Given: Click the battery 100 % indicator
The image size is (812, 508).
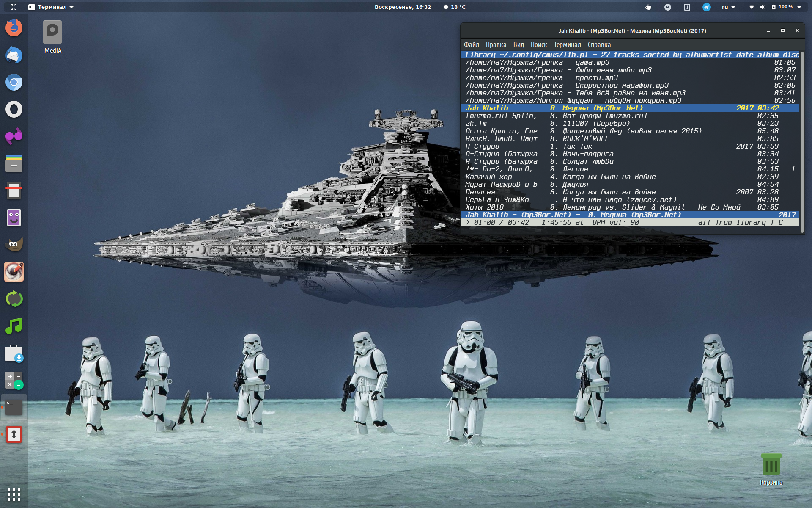Looking at the screenshot, I should [782, 7].
